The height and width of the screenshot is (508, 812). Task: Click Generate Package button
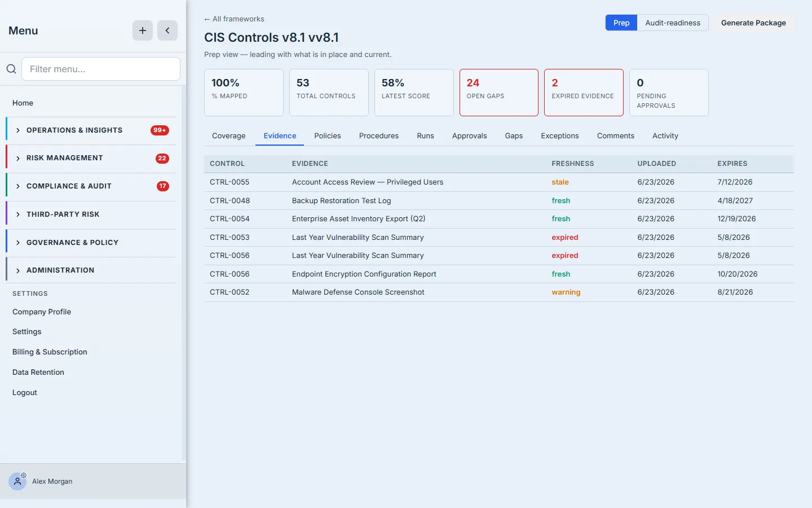click(x=753, y=23)
